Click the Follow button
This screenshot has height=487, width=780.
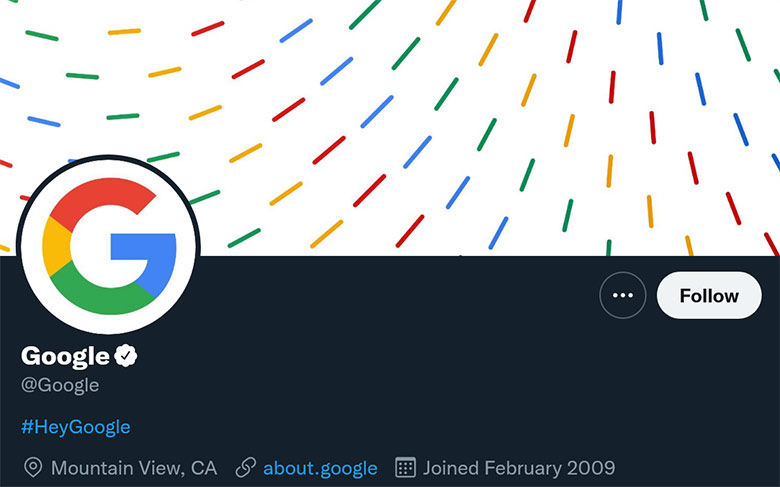coord(709,295)
